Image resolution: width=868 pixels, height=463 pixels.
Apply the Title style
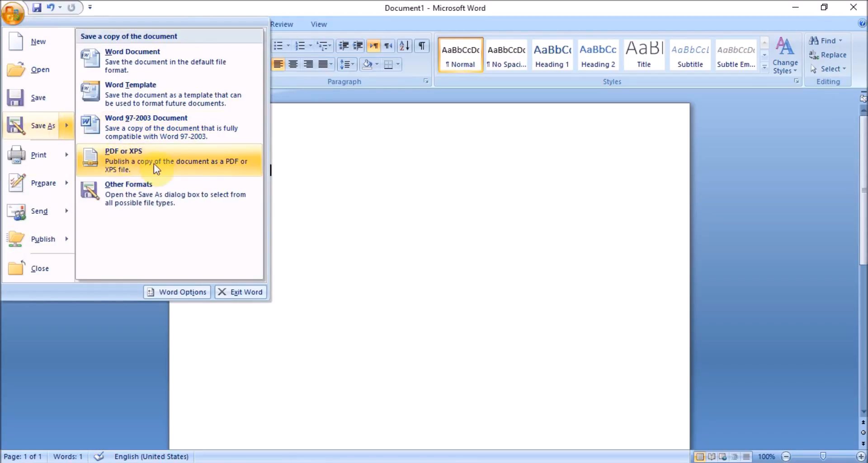(644, 55)
